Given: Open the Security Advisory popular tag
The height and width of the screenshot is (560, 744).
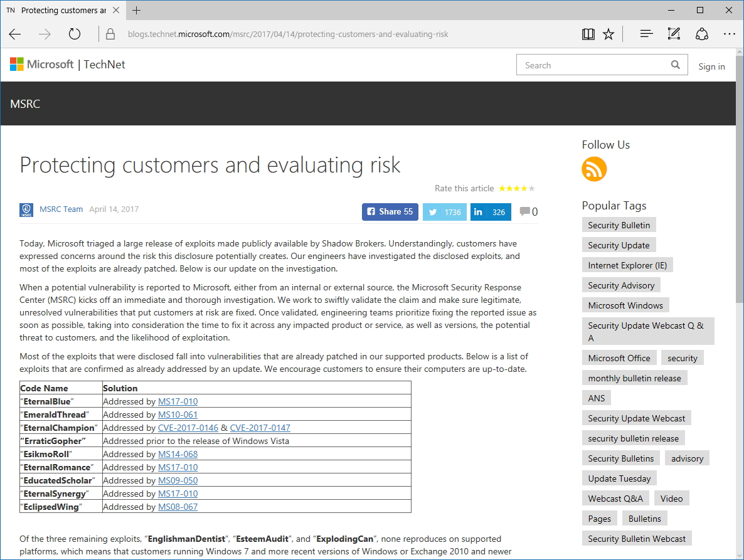Looking at the screenshot, I should click(621, 285).
